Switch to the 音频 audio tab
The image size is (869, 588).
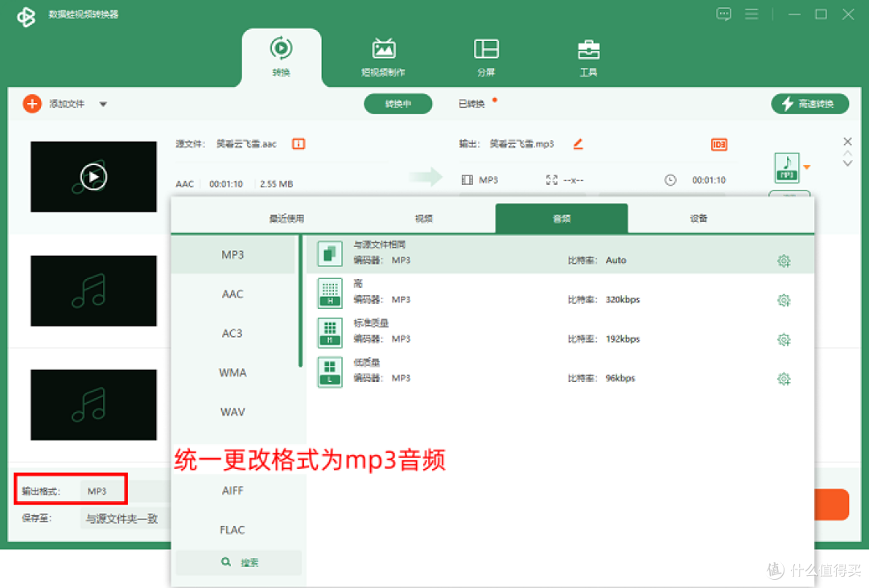click(x=562, y=218)
